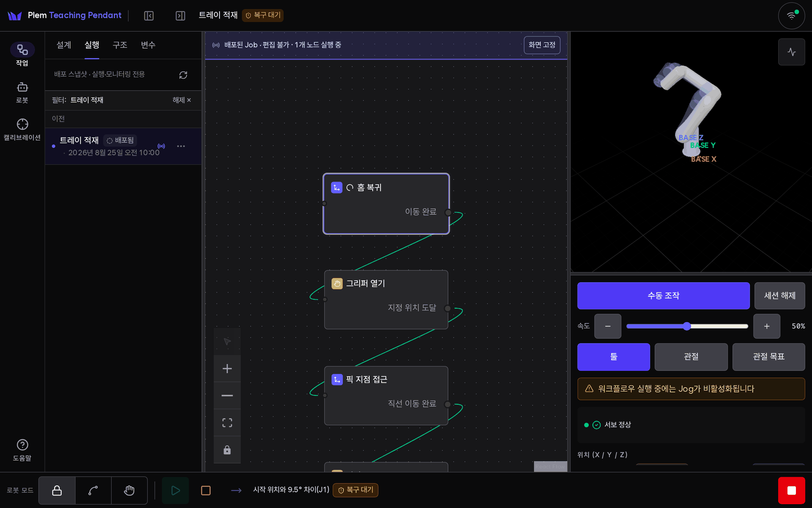The height and width of the screenshot is (508, 812).
Task: Switch jog mode to 관절 목표
Action: click(x=768, y=357)
